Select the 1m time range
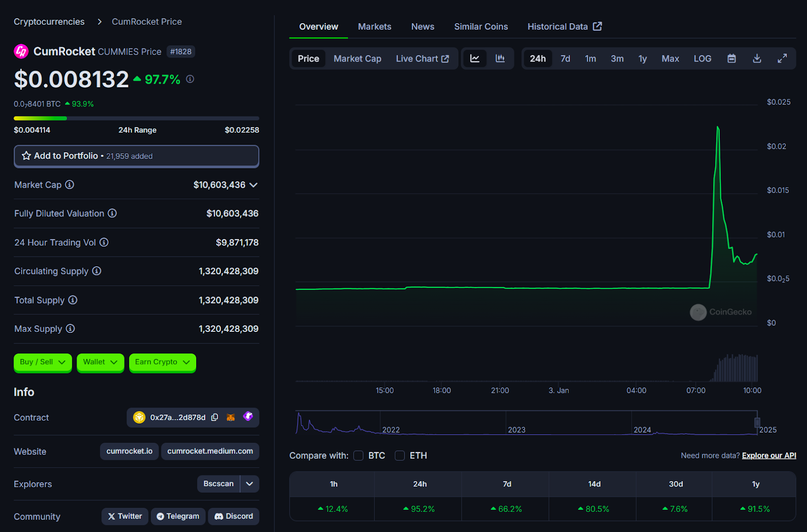Image resolution: width=807 pixels, height=532 pixels. tap(591, 58)
